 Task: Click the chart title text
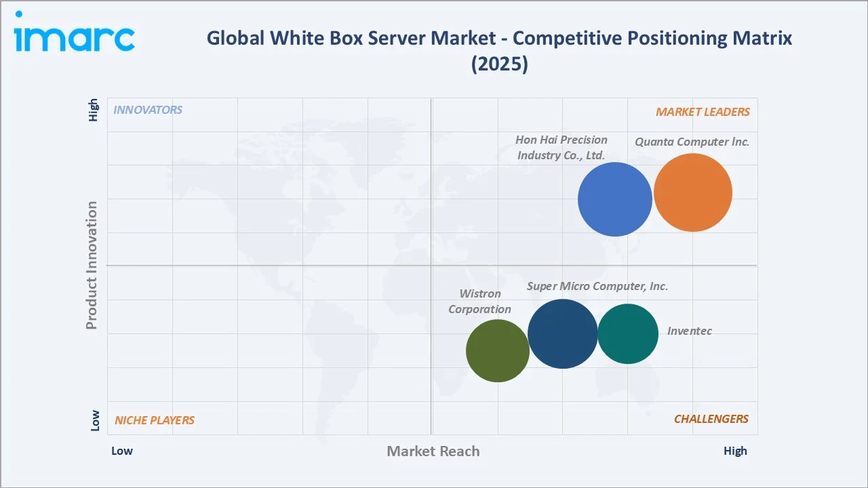pyautogui.click(x=500, y=51)
